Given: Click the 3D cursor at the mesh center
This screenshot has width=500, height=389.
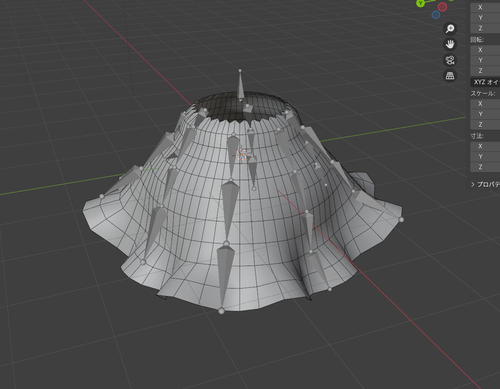Looking at the screenshot, I should (x=241, y=154).
